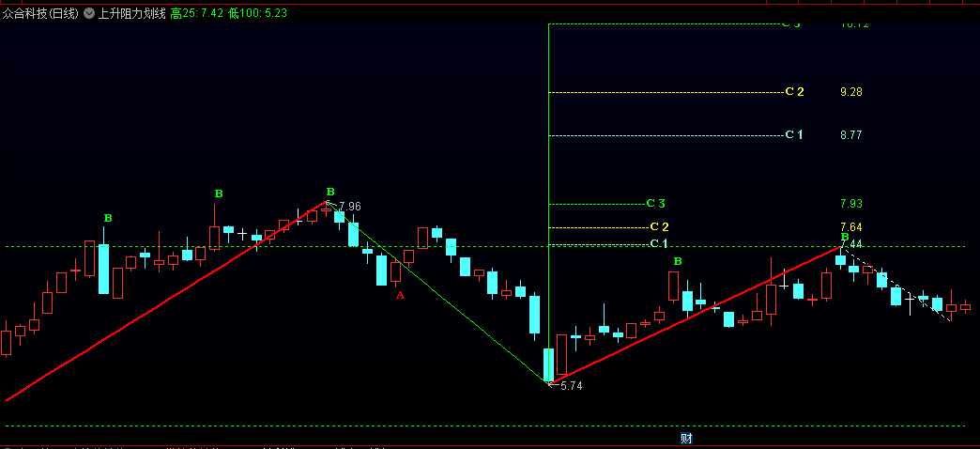Click the 高25: 7.42 indicator value
This screenshot has width=980, height=449.
tap(197, 13)
